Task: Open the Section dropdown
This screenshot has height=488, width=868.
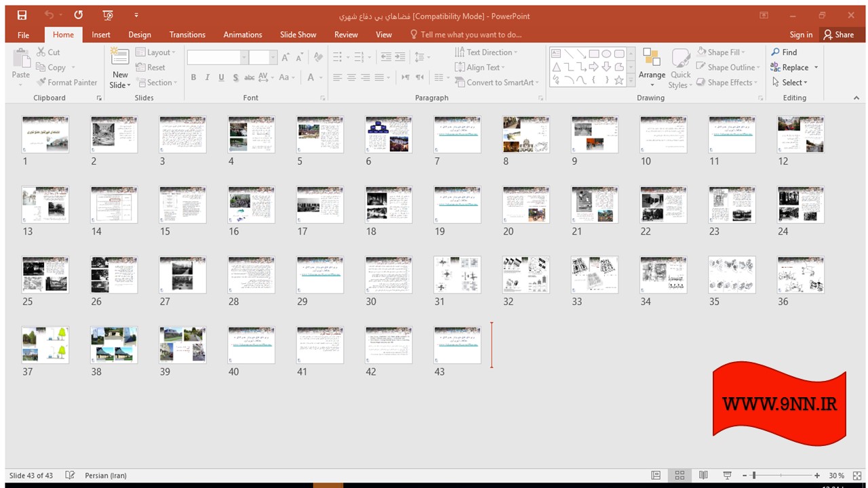Action: pos(157,83)
